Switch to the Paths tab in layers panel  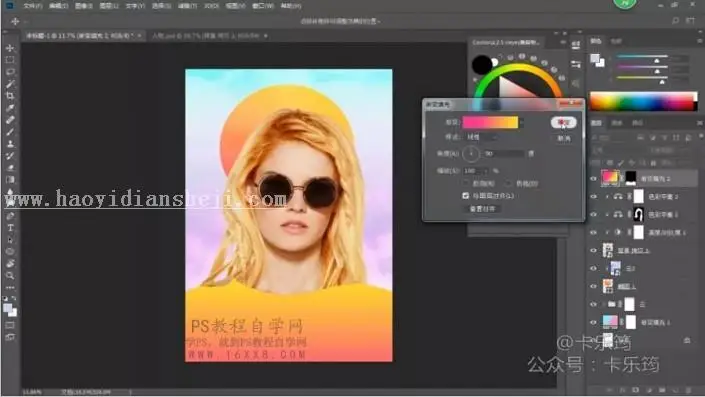click(637, 123)
